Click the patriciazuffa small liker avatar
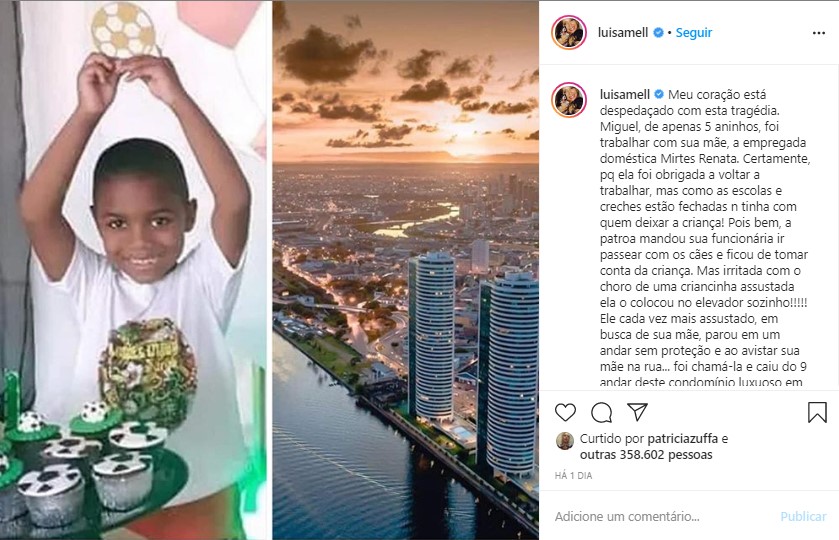839x540 pixels. [565, 441]
